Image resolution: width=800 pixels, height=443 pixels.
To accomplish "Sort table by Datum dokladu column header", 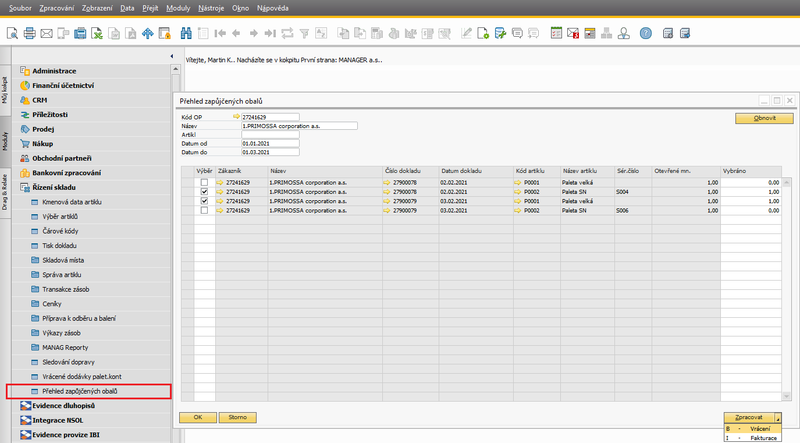I will tap(476, 171).
